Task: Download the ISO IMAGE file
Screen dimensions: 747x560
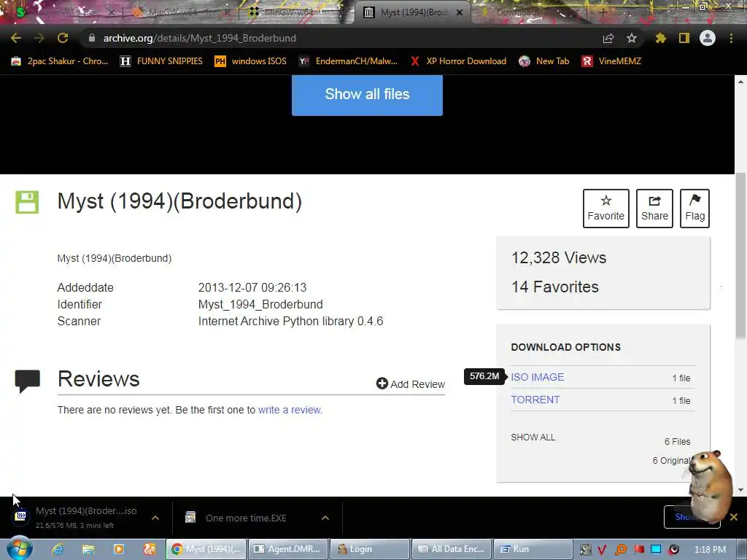Action: pyautogui.click(x=538, y=377)
